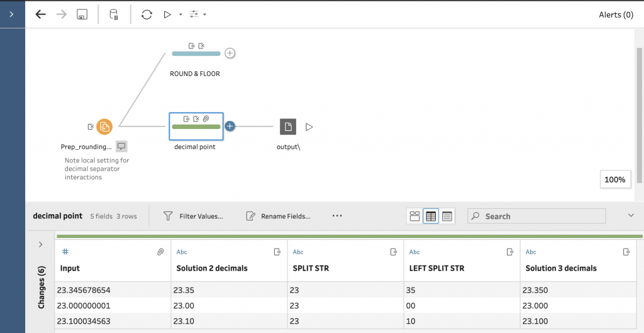Run output step with play icon
Viewport: 644px width, 333px height.
click(x=309, y=127)
